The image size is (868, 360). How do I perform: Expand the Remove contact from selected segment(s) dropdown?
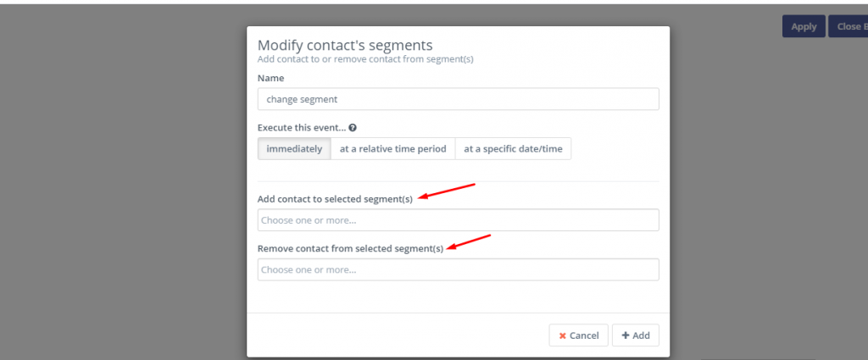pos(458,270)
